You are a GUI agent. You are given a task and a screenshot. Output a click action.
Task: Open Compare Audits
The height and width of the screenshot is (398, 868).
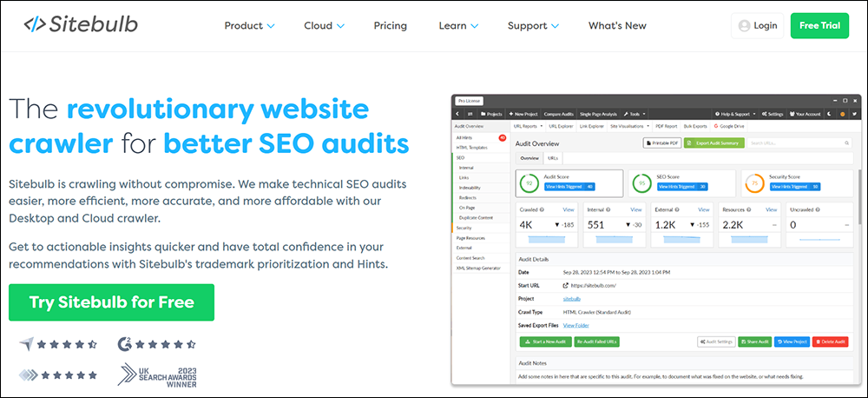[557, 114]
